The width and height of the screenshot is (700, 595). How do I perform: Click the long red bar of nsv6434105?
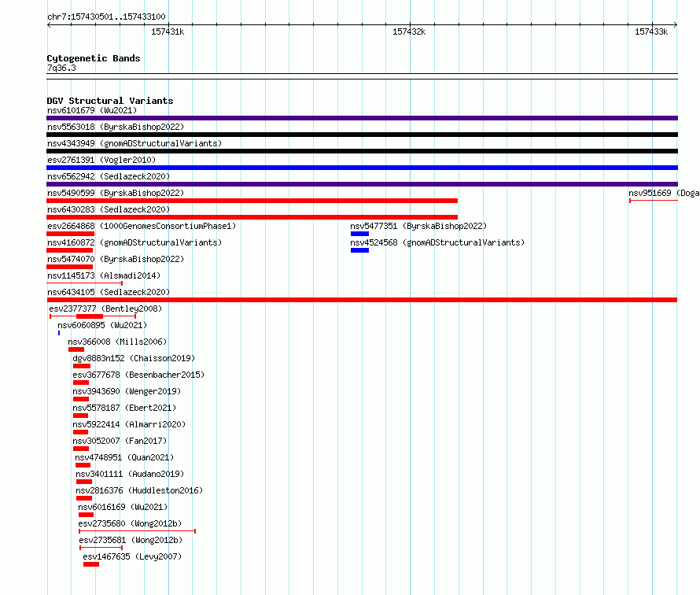(x=362, y=300)
